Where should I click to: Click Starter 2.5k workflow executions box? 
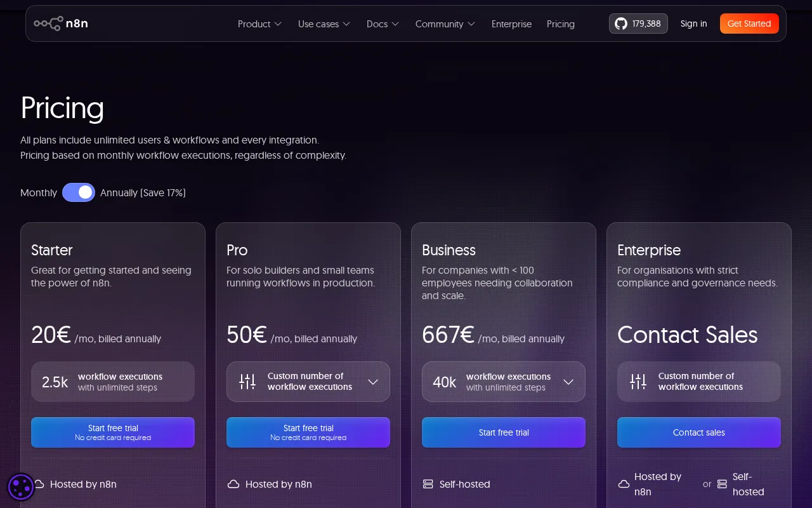point(113,382)
